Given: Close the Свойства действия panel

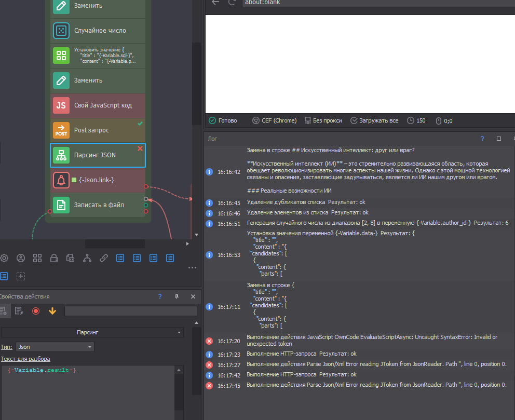Looking at the screenshot, I should [x=193, y=296].
